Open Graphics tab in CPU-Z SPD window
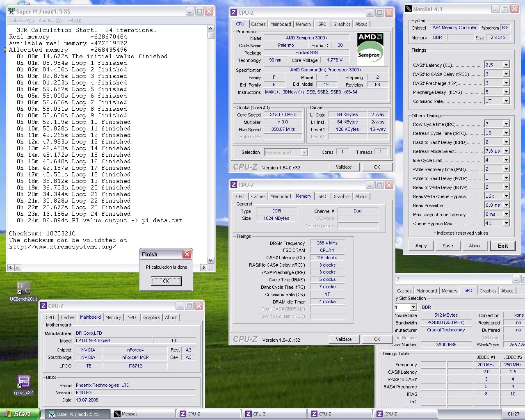525x420 pixels. (488, 291)
